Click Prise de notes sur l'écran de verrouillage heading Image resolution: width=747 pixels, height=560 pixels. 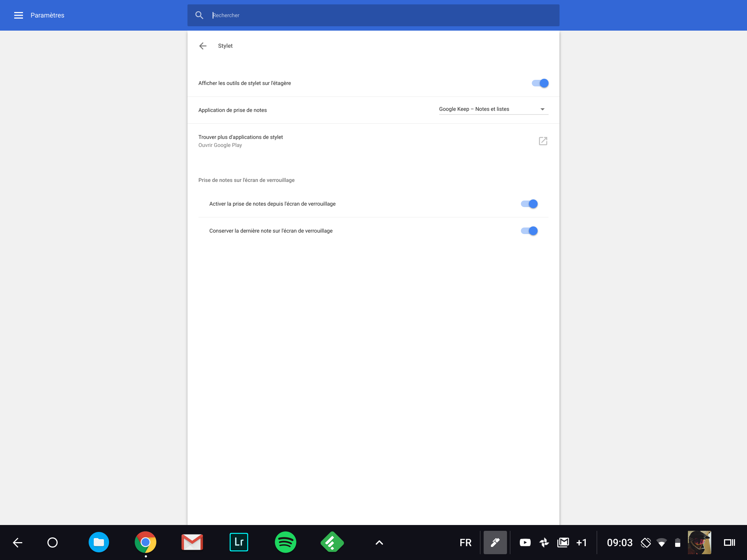[247, 180]
